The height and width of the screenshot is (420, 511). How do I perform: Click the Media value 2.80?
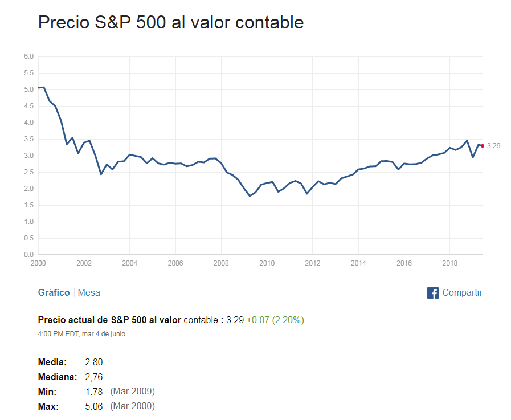[x=93, y=362]
